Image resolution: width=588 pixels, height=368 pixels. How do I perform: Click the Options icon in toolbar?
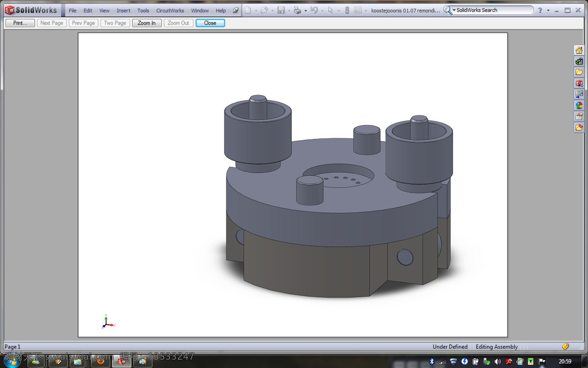coord(358,10)
